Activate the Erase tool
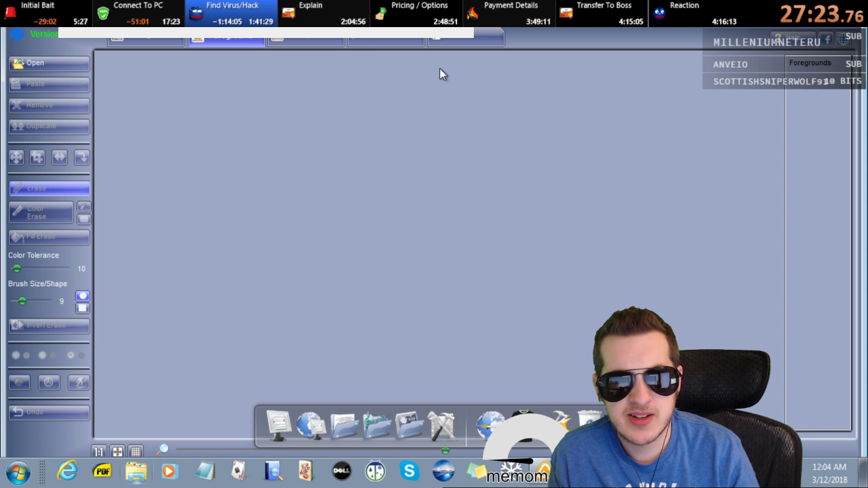 point(49,188)
